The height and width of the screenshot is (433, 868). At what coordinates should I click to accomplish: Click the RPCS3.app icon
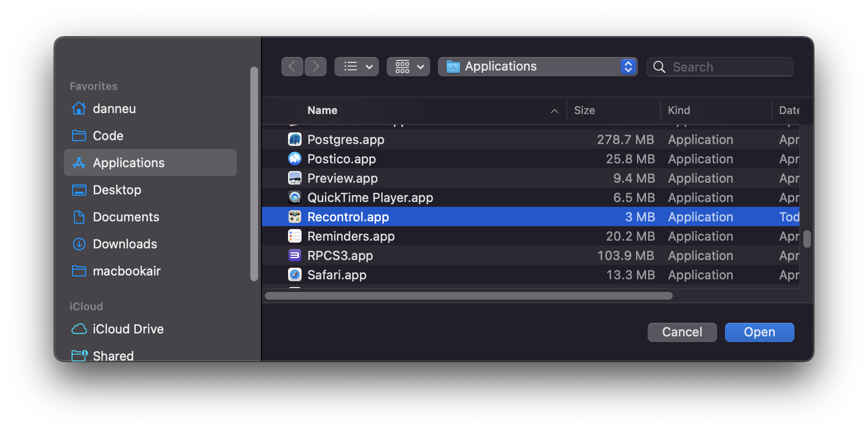[x=295, y=255]
